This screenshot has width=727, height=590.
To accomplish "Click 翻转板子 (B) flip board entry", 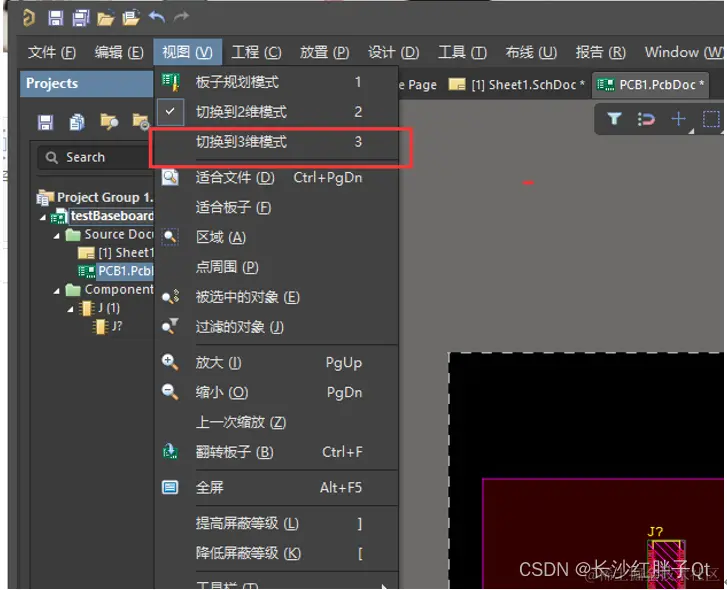I will tap(277, 452).
